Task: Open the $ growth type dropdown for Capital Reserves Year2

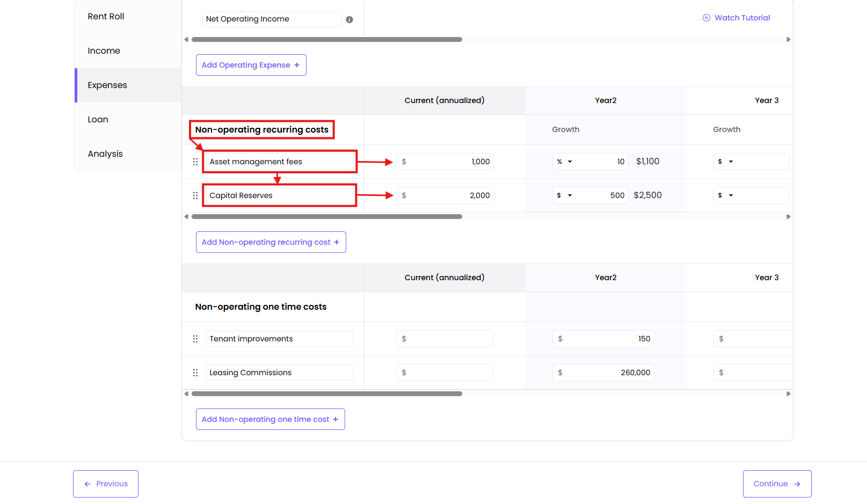Action: pyautogui.click(x=565, y=195)
